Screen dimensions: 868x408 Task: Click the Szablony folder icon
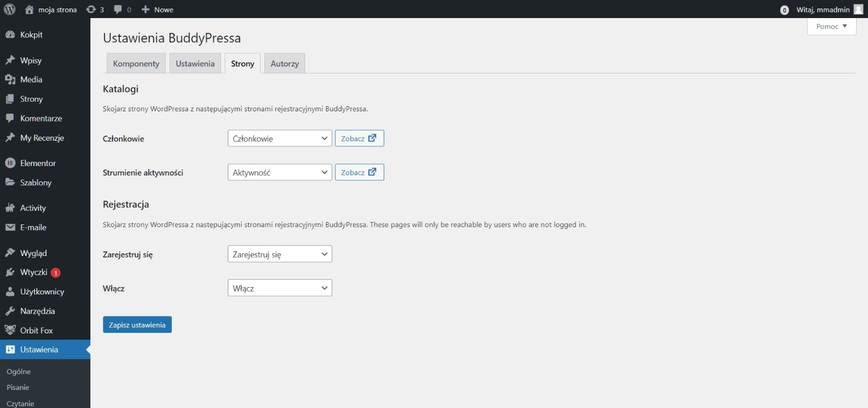pos(10,183)
